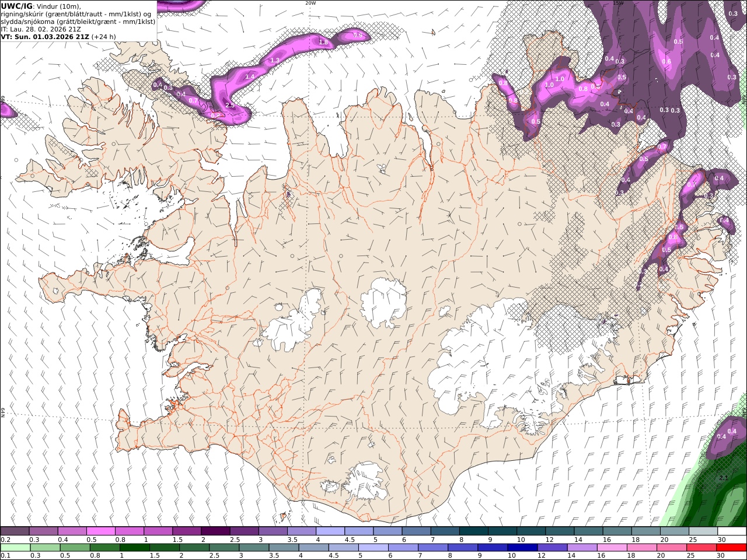Select lower legend swatch between 0.1 and 0.3
Screen dimensions: 747x560
tap(15, 547)
